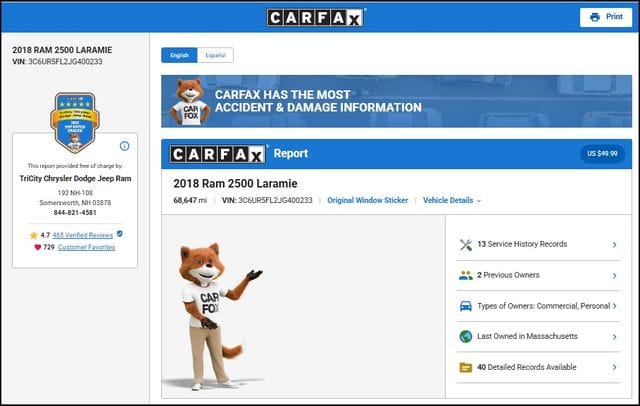Click the Previous Owners people icon
This screenshot has width=640, height=406.
click(466, 275)
